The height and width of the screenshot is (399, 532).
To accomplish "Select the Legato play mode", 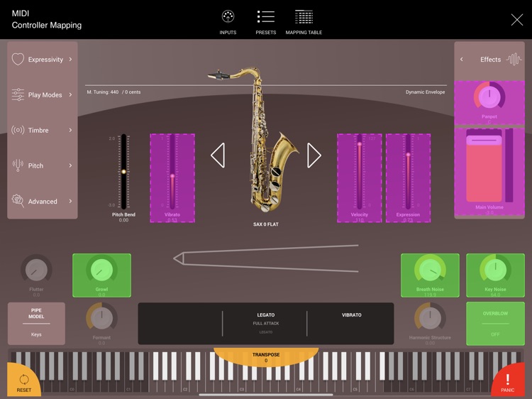I will click(x=266, y=315).
